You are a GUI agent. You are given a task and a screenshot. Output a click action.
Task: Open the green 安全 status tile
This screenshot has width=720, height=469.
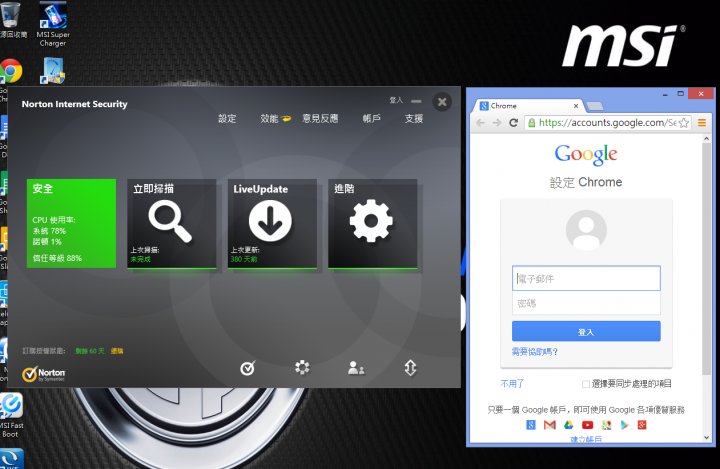coord(71,223)
